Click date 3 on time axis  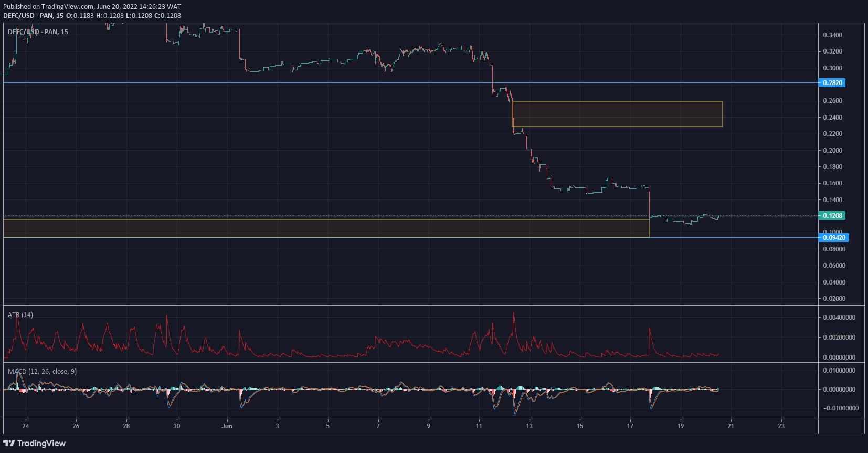point(278,426)
